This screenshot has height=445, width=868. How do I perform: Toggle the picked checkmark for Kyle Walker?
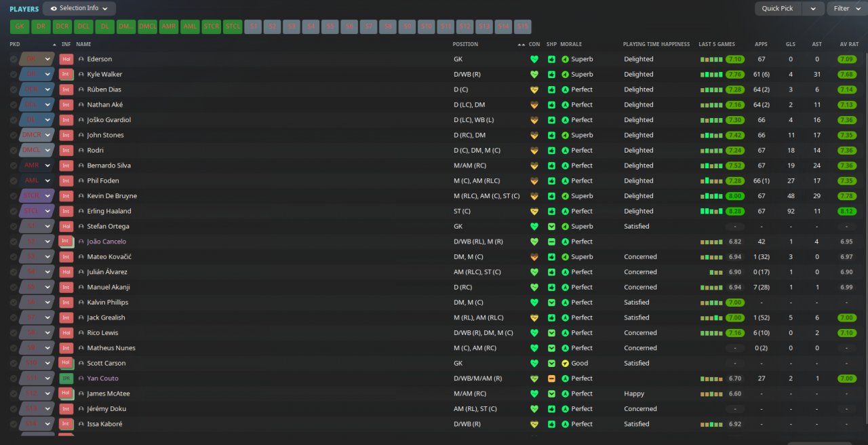pos(14,74)
